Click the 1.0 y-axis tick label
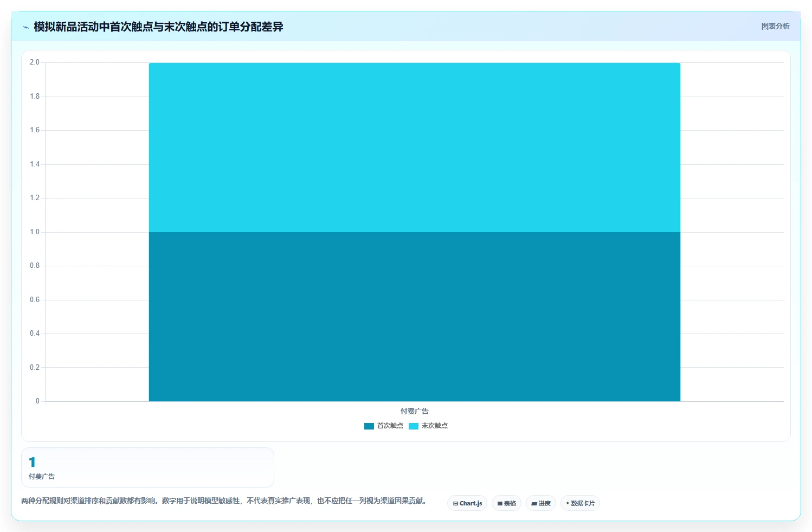 coord(35,232)
